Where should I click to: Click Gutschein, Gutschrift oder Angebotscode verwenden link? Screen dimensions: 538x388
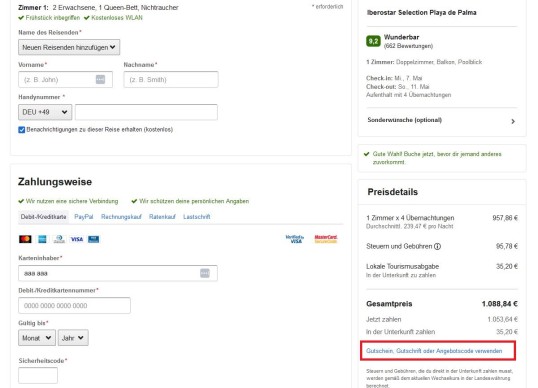[x=434, y=351]
